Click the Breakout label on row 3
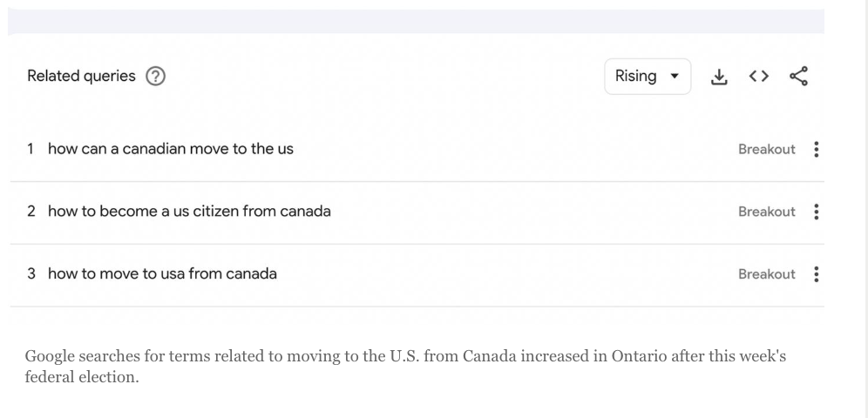868x418 pixels. 767,274
